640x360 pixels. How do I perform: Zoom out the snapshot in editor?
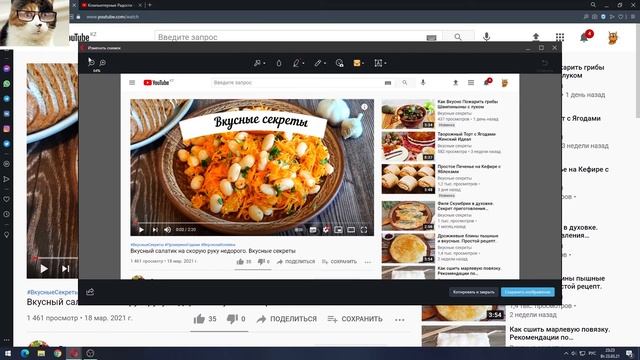point(92,62)
